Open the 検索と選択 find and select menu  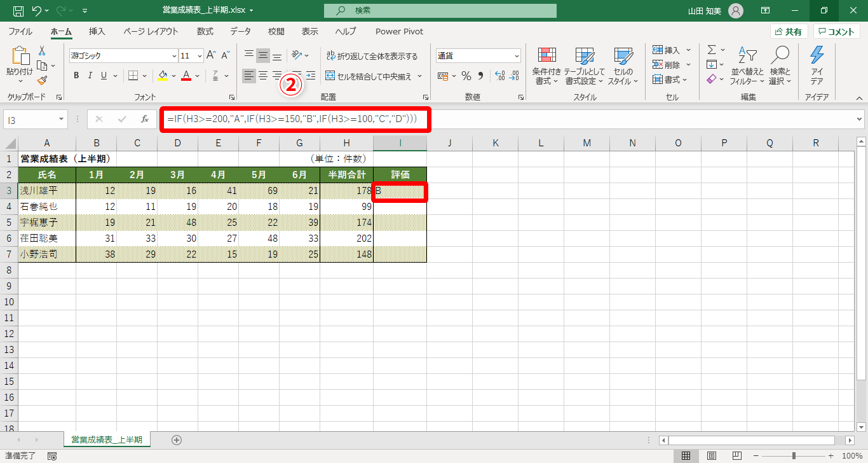point(780,66)
